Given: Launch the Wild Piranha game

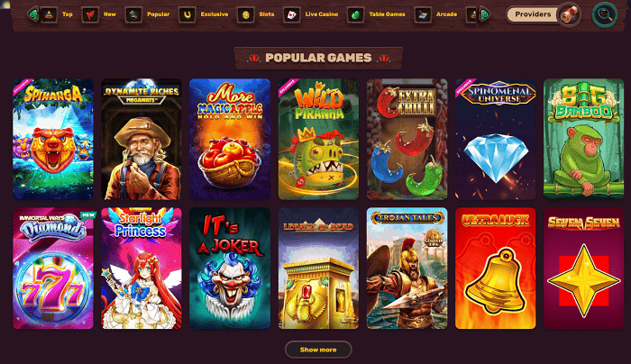Looking at the screenshot, I should click(318, 139).
